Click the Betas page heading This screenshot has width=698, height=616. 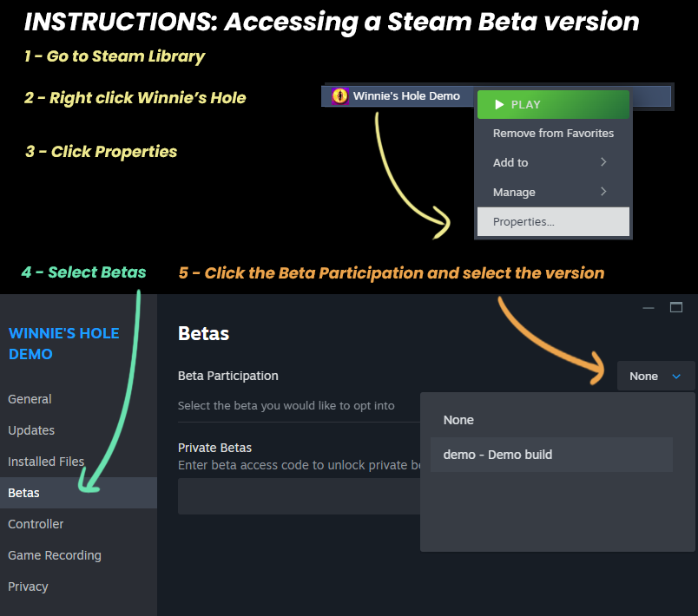(203, 333)
